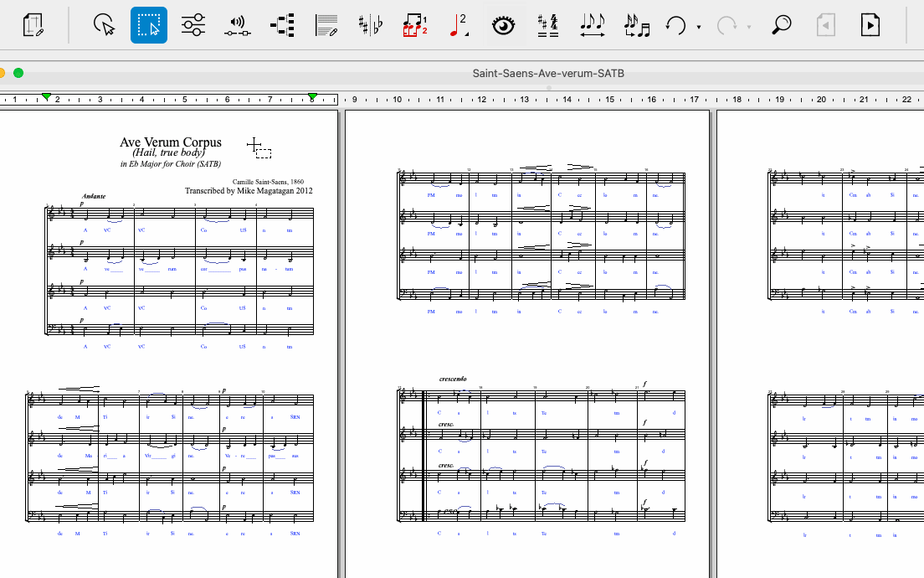Go to the previous page icon
This screenshot has width=924, height=578.
click(825, 25)
